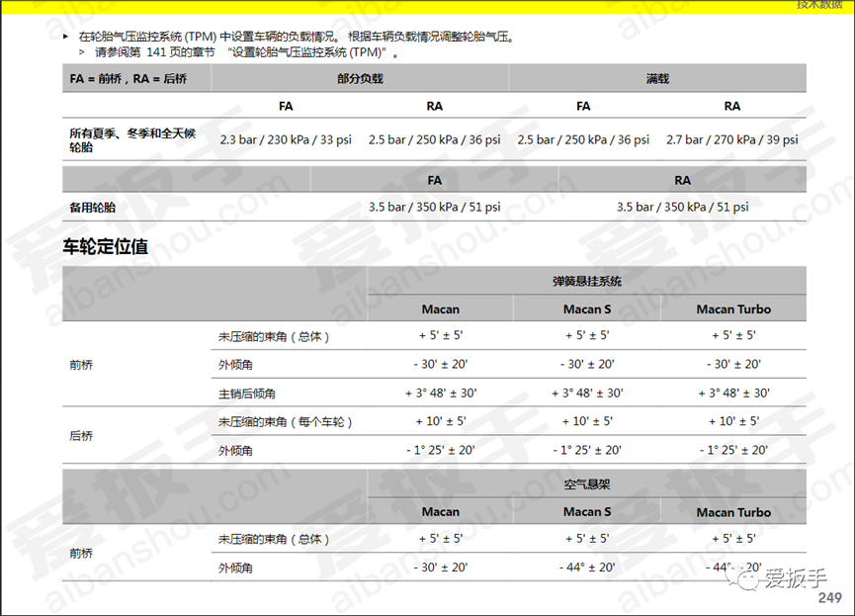Select the '主销后倾角' row label
This screenshot has height=616, width=855.
point(247,394)
